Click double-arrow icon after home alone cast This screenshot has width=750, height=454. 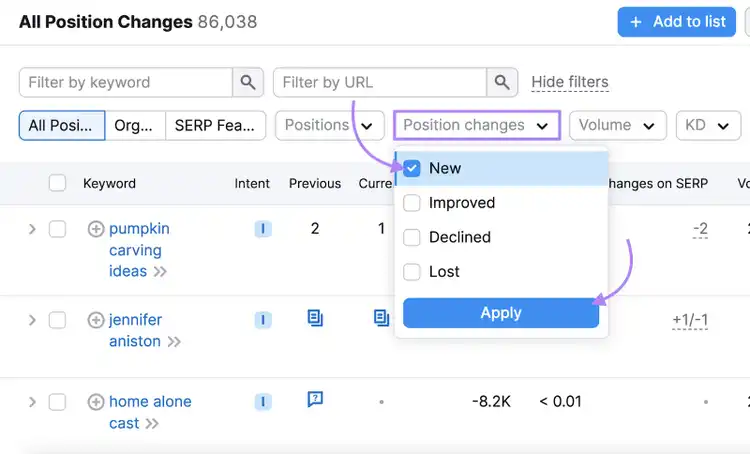pos(152,424)
